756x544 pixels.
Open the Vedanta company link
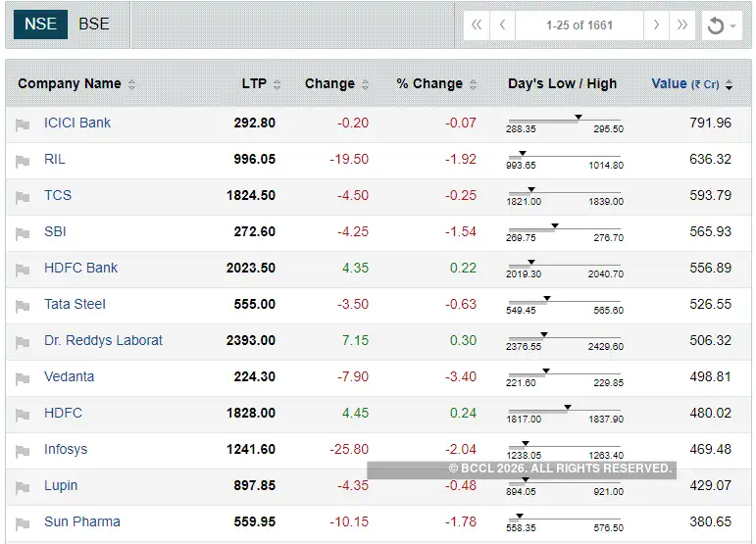click(69, 376)
